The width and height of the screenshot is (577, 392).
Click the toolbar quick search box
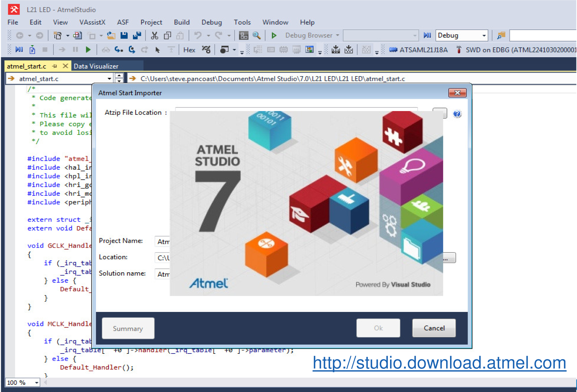tap(543, 35)
